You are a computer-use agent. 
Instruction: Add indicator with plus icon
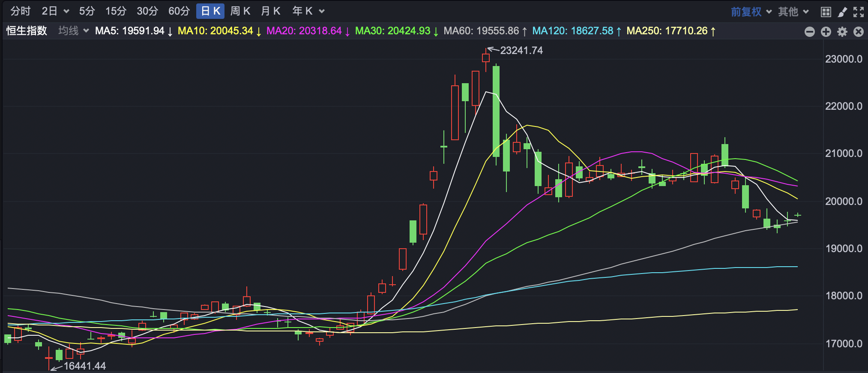pyautogui.click(x=826, y=32)
